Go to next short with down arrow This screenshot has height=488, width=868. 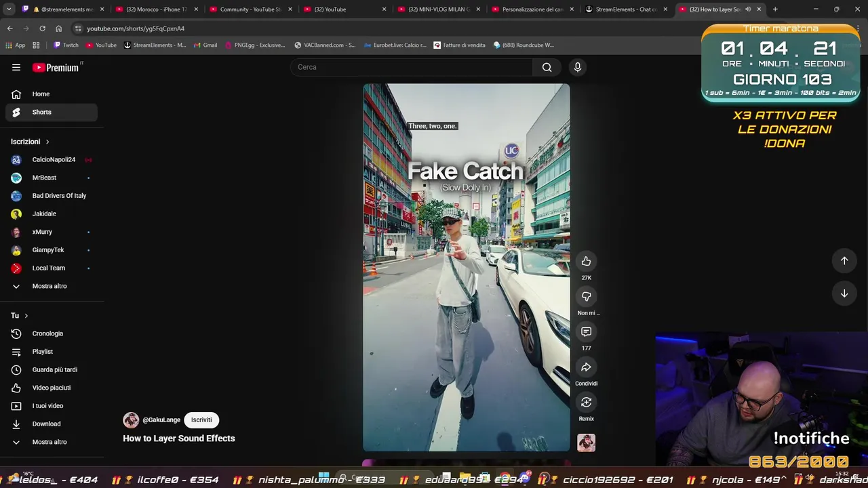(x=844, y=293)
